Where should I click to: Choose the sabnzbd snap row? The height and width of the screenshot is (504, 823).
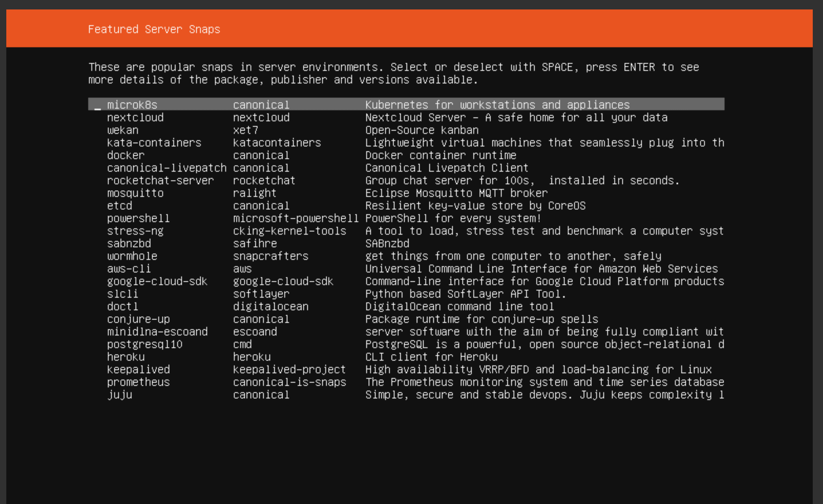129,243
